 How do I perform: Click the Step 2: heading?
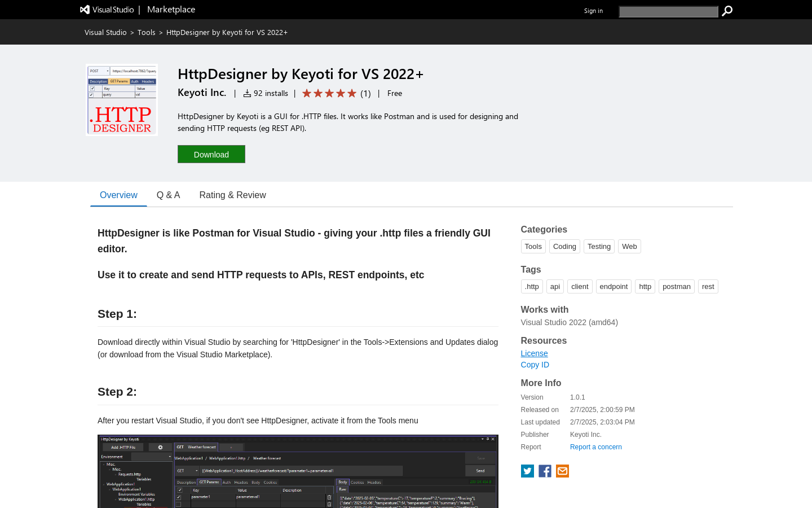117,392
